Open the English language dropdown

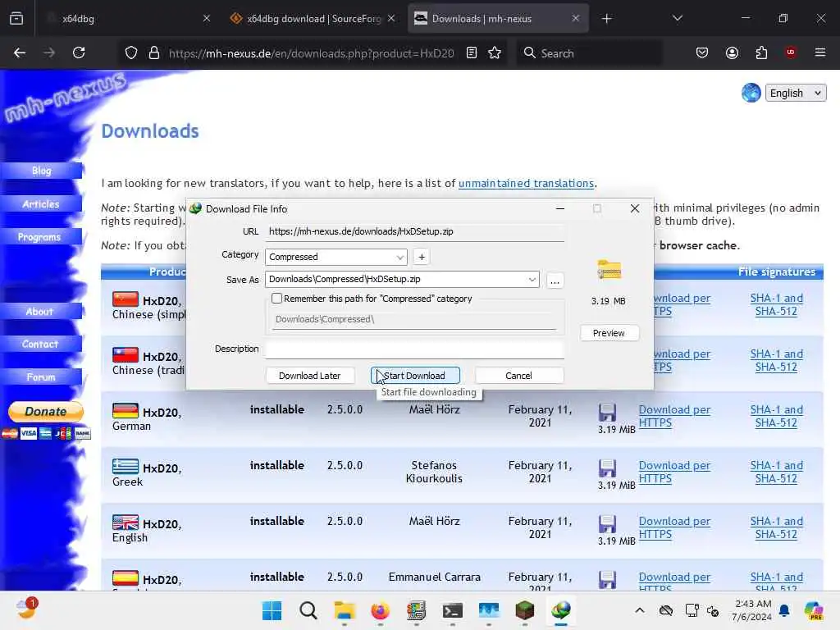796,93
